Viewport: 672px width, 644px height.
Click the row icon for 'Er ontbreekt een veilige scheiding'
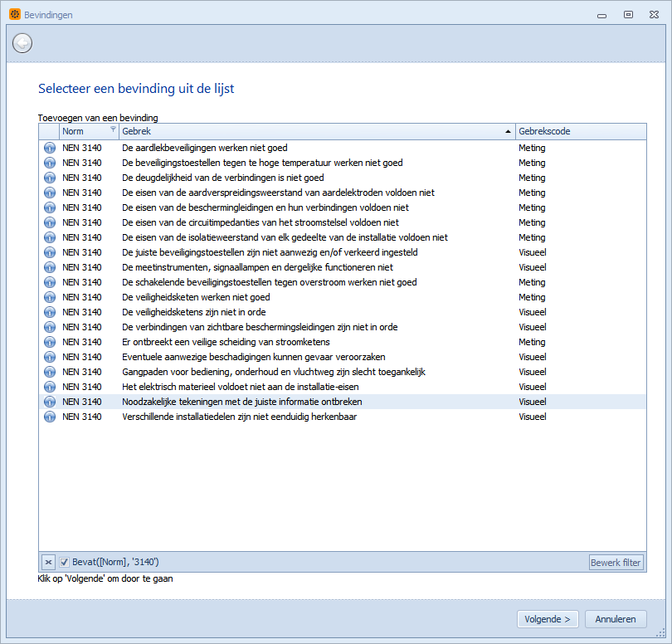click(x=49, y=342)
